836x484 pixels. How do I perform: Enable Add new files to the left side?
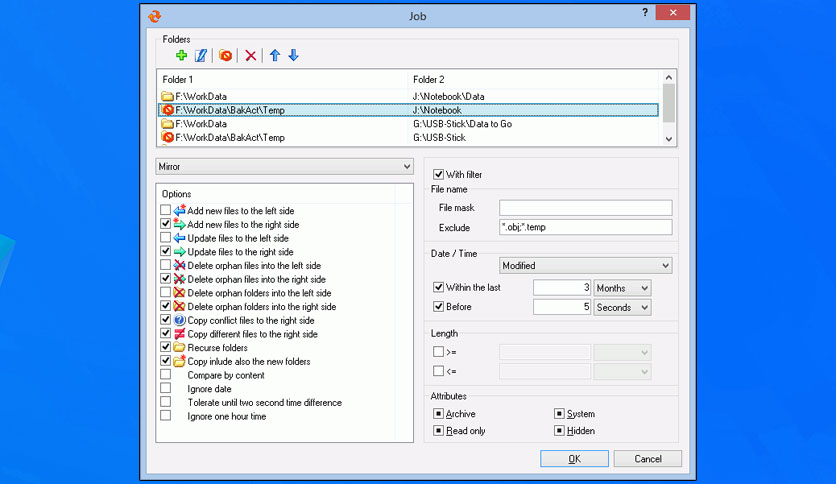tap(165, 211)
